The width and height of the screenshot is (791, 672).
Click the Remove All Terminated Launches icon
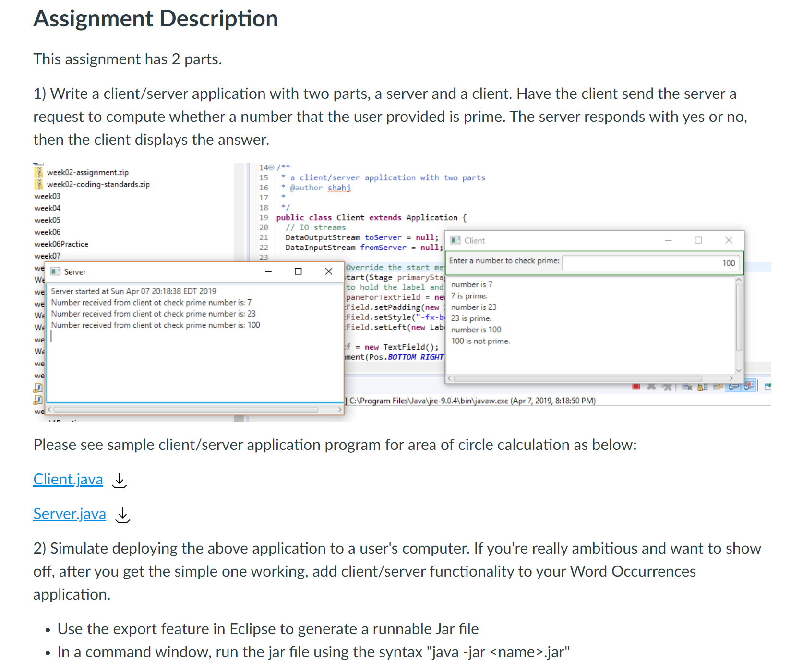click(667, 387)
